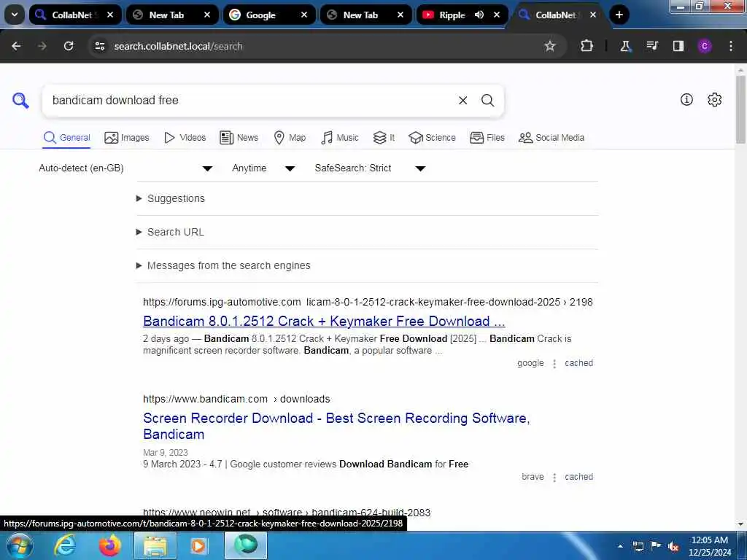
Task: Open the SafeSearch: Strict dropdown
Action: pyautogui.click(x=370, y=168)
